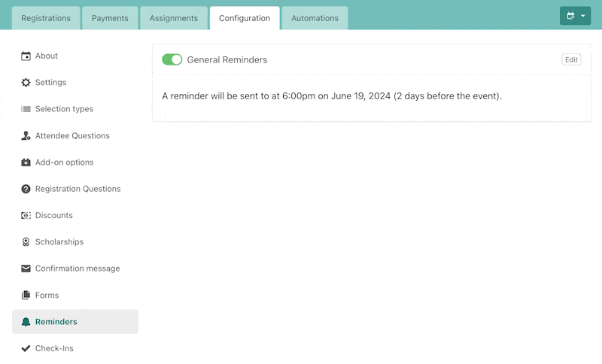Viewport: 602px width, 364px height.
Task: Click the Add-on options icon
Action: (x=26, y=162)
